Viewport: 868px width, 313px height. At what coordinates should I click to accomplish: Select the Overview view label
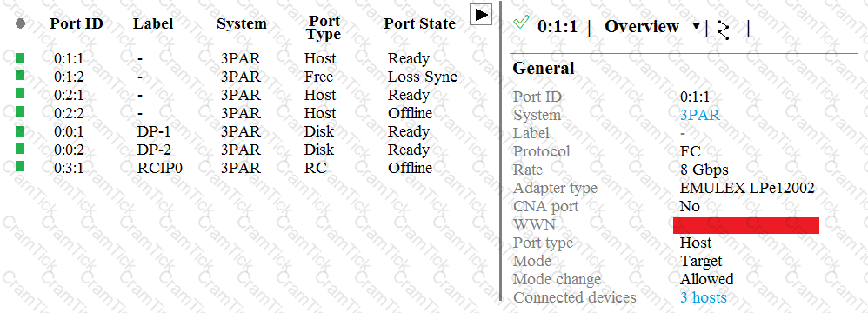point(642,27)
